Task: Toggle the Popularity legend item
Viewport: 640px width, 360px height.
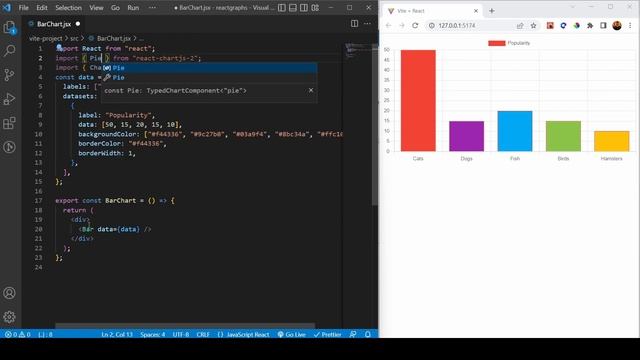Action: pyautogui.click(x=509, y=43)
